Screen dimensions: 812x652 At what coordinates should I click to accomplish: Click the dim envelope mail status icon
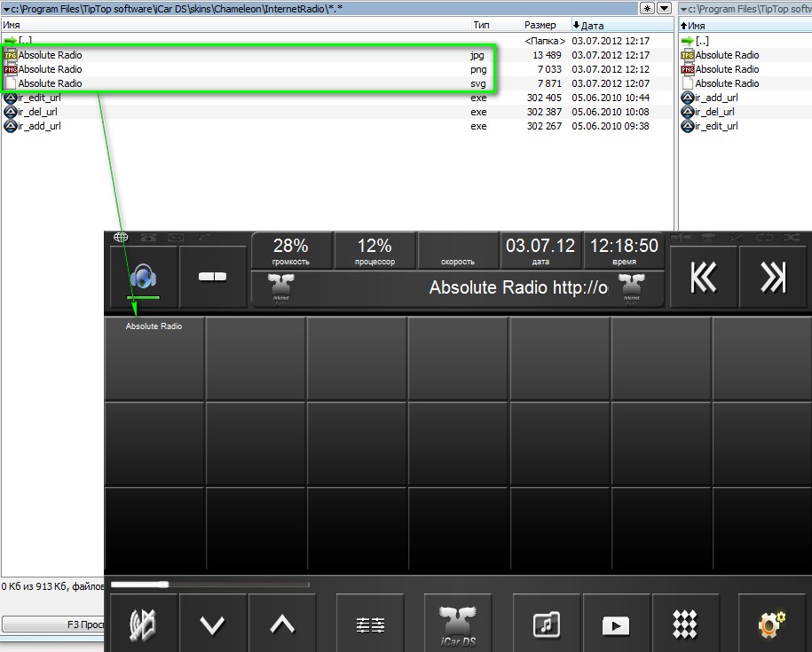(x=176, y=237)
